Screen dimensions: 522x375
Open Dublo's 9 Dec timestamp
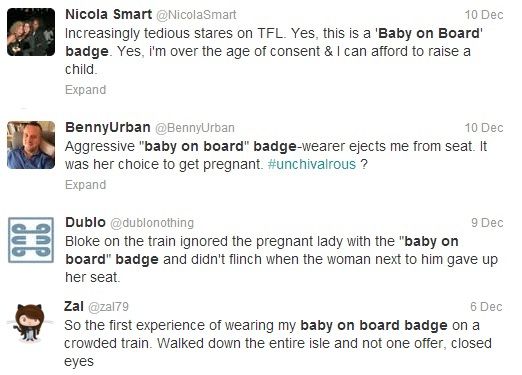[x=487, y=223]
